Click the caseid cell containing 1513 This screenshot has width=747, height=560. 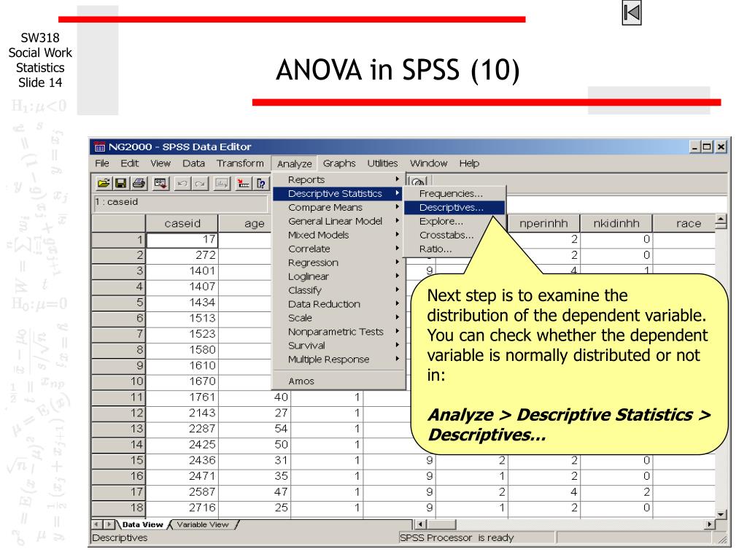click(182, 318)
